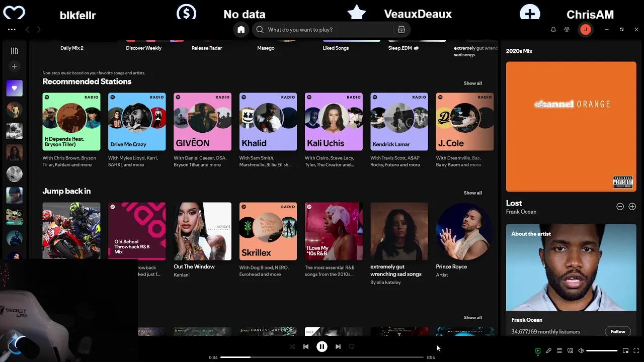Create a playlist with the plus icon
This screenshot has width=644, height=362.
click(15, 66)
